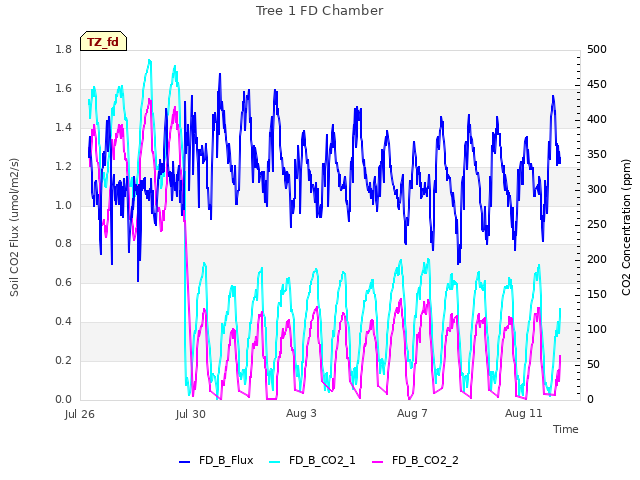Viewport: 640px width, 480px height.
Task: Toggle the FD_B_CO2_2 legend entry
Action: (416, 460)
